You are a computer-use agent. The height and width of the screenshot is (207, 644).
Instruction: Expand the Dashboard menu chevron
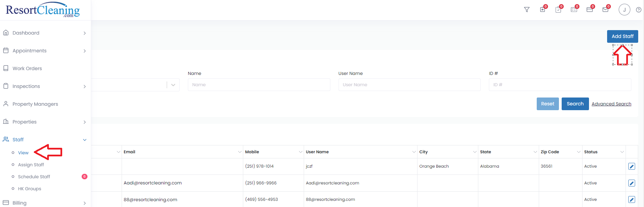85,33
